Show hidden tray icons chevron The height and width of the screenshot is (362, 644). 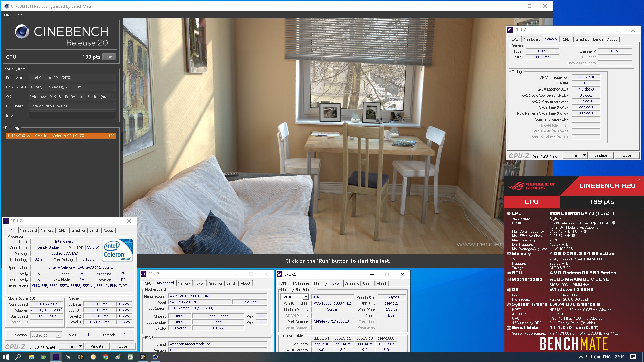tap(581, 357)
